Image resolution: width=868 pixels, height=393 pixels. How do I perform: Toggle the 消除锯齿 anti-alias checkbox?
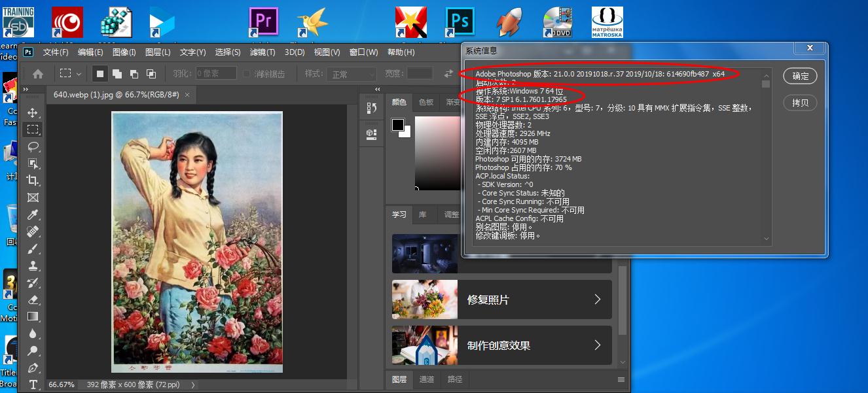(x=247, y=74)
